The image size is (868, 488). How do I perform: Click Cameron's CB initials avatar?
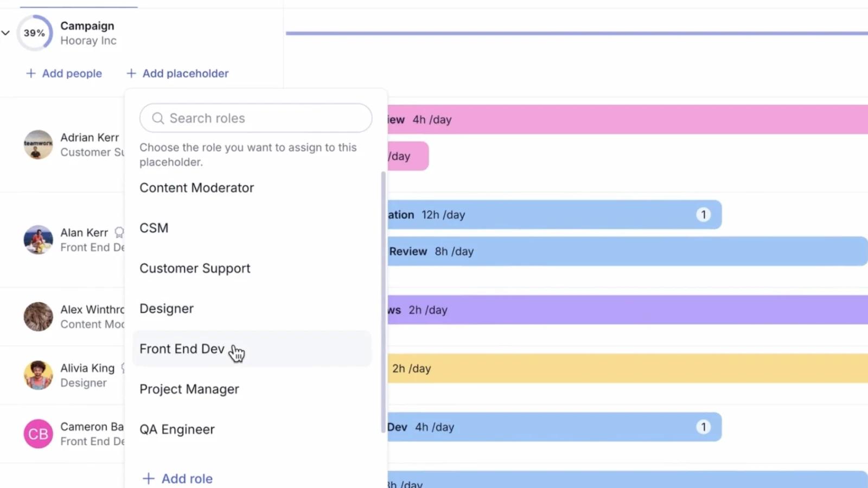click(38, 434)
